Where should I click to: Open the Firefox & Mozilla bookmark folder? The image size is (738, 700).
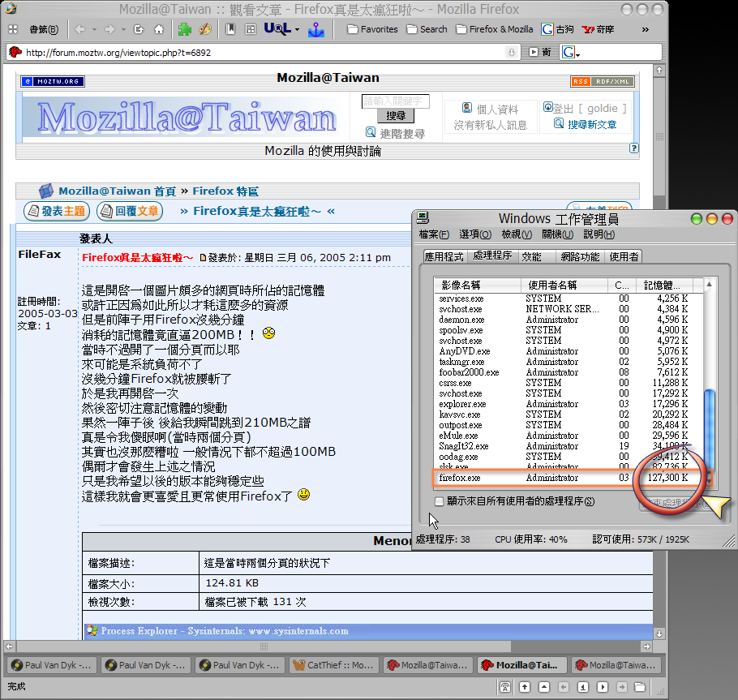(495, 29)
